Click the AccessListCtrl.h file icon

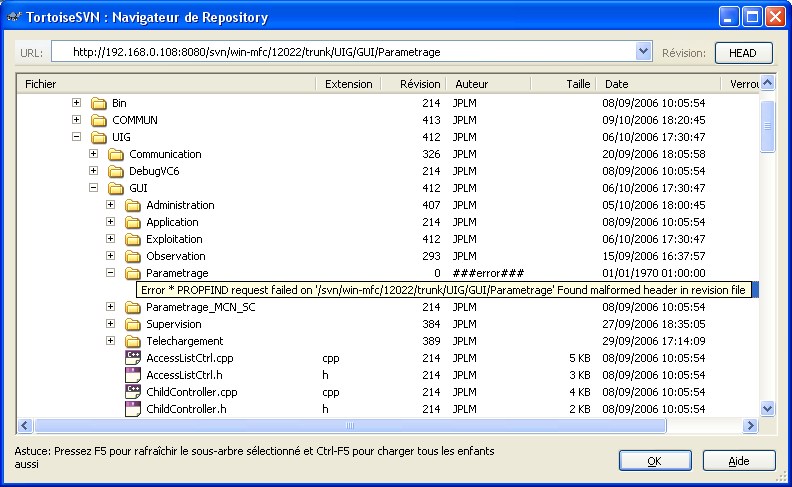point(133,375)
